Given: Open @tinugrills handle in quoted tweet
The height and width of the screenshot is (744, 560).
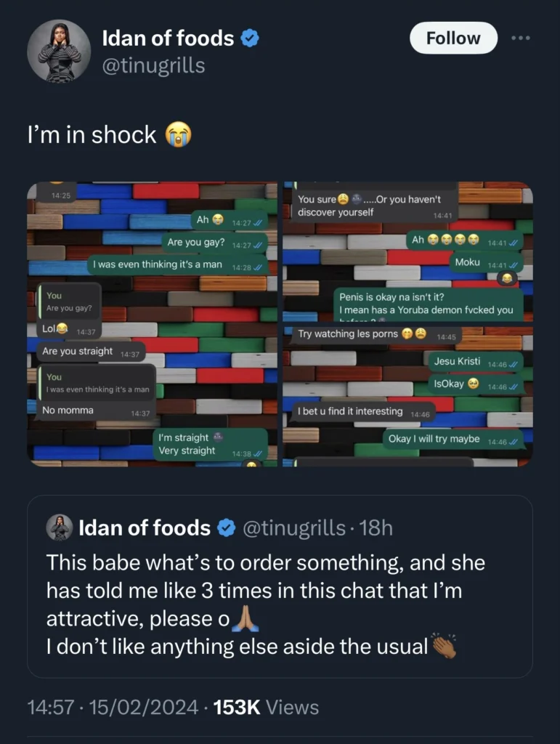Looking at the screenshot, I should [x=293, y=528].
